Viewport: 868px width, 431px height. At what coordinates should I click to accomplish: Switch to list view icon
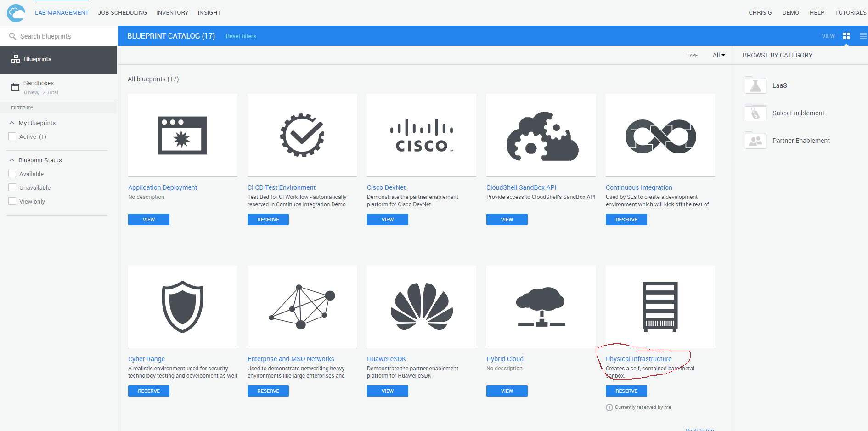[x=863, y=36]
